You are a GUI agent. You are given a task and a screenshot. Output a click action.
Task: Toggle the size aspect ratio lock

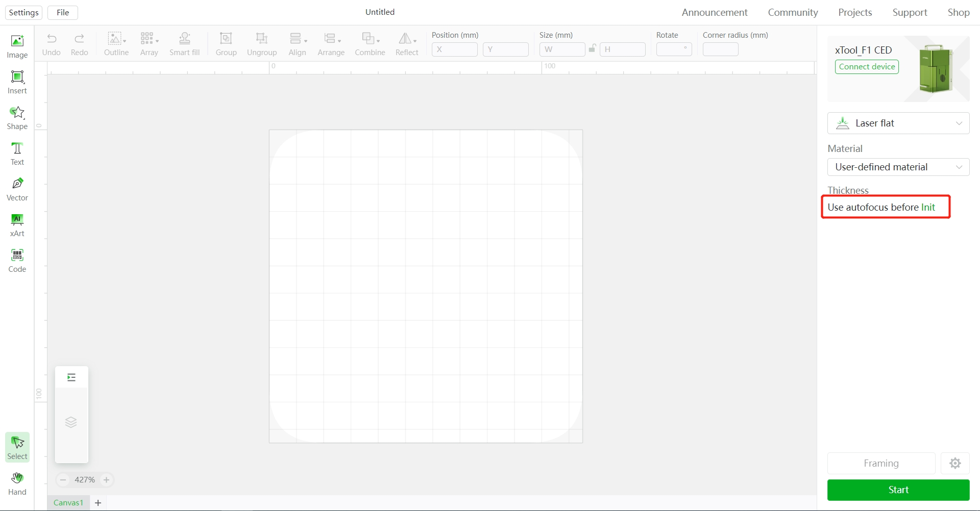coord(592,49)
